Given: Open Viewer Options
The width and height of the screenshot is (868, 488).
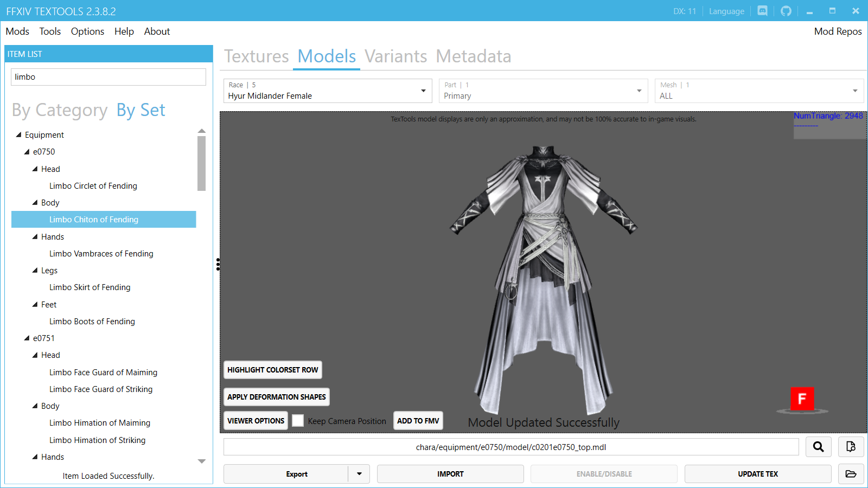Looking at the screenshot, I should pos(256,421).
